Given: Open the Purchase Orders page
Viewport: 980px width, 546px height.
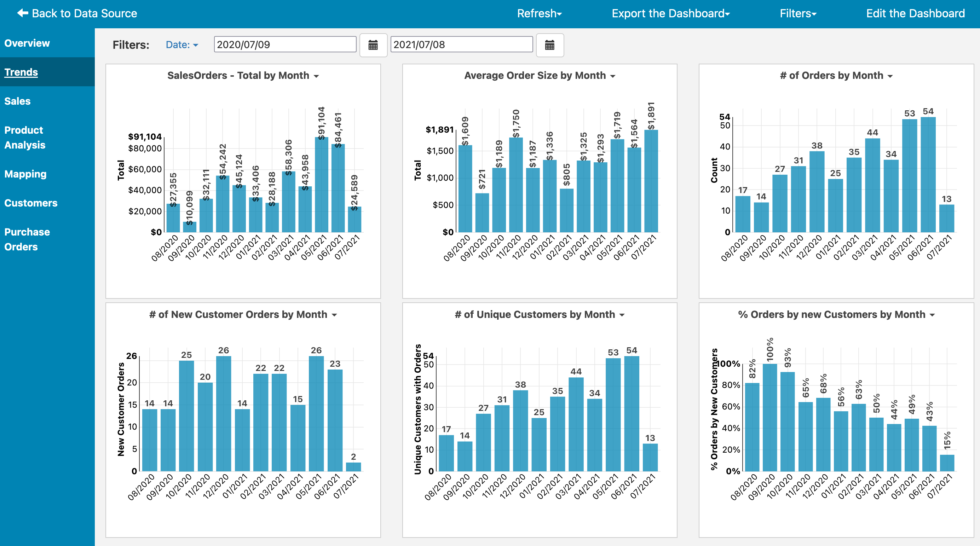Looking at the screenshot, I should coord(27,239).
